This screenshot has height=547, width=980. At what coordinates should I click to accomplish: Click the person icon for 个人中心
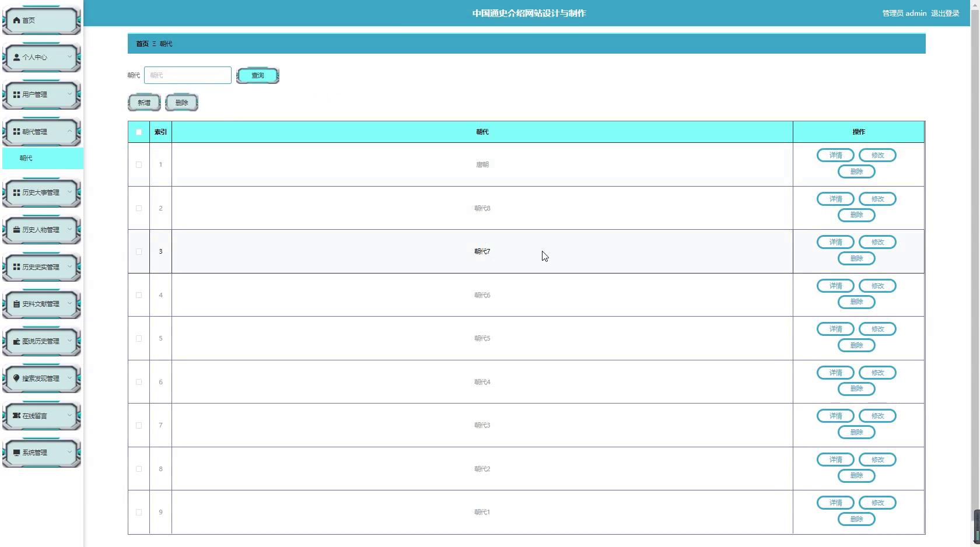[x=16, y=57]
